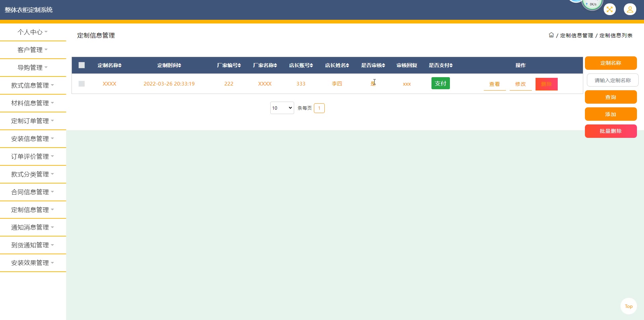
Task: Click the 请输入定制名称 search field
Action: (x=612, y=80)
